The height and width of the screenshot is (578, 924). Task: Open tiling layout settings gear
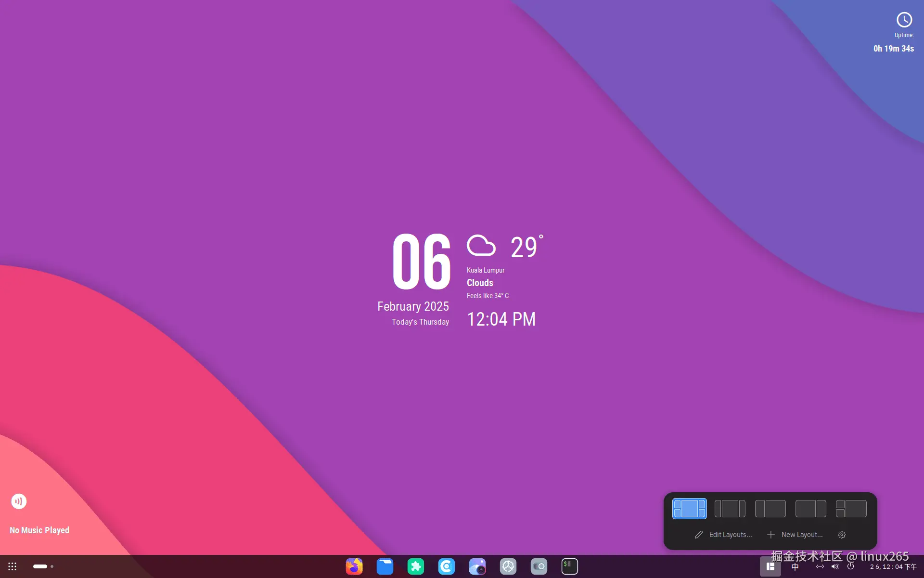[x=842, y=535]
